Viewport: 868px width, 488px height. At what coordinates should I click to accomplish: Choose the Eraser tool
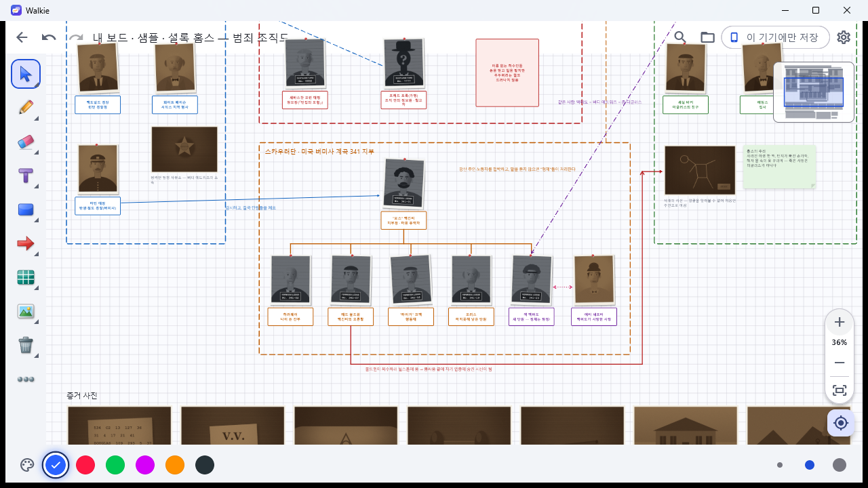coord(26,142)
